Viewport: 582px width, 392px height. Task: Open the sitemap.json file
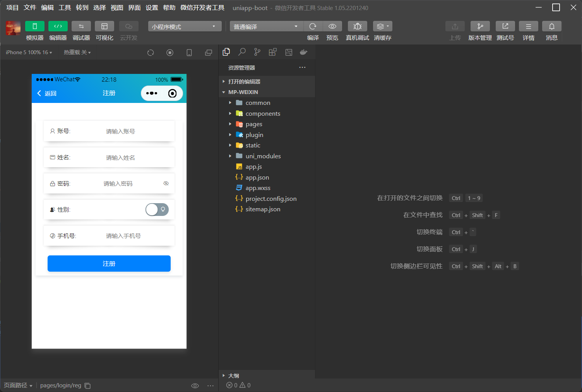point(267,209)
